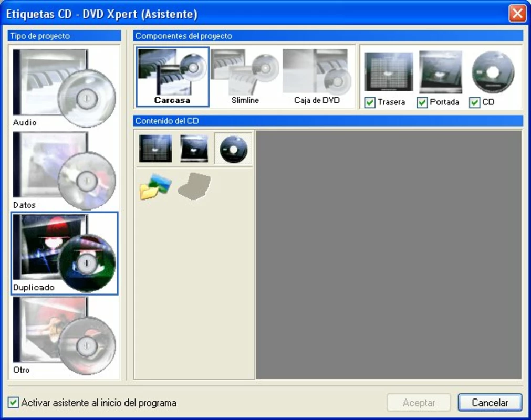The image size is (531, 420).
Task: Toggle the Trasera checkbox
Action: [370, 102]
